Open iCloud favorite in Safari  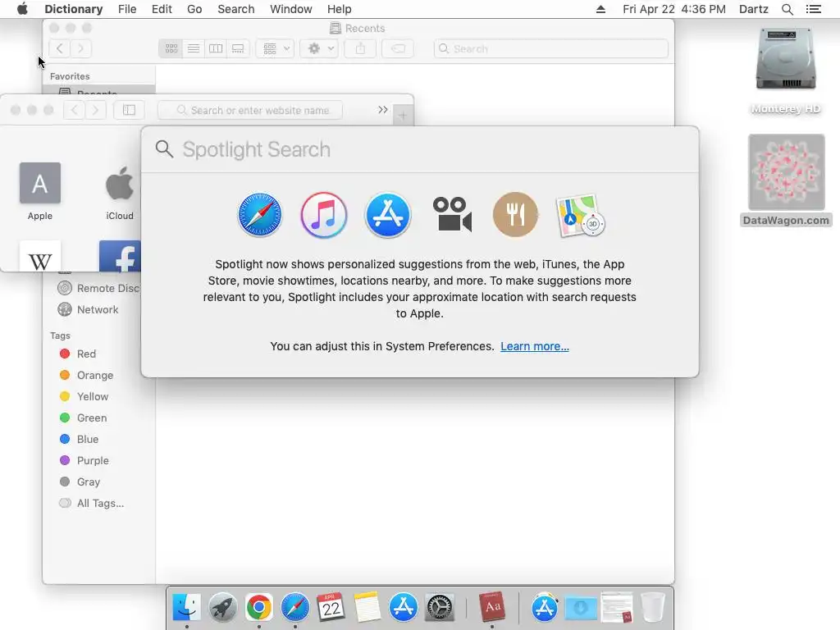(120, 191)
